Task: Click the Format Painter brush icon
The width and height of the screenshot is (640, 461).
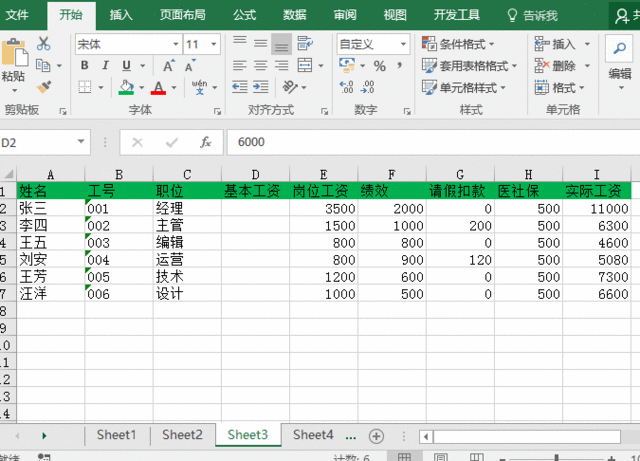Action: tap(43, 88)
